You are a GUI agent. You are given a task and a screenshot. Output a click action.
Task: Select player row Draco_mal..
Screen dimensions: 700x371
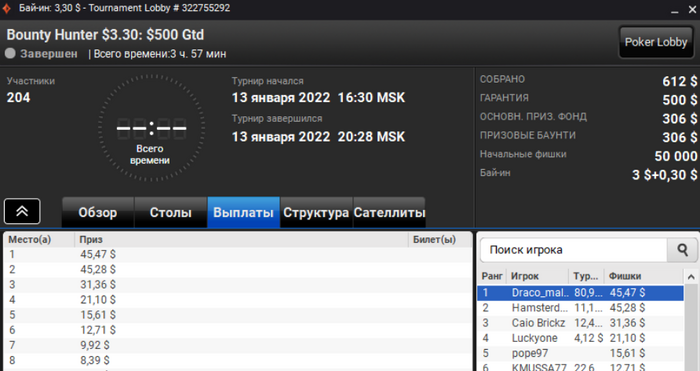point(580,293)
